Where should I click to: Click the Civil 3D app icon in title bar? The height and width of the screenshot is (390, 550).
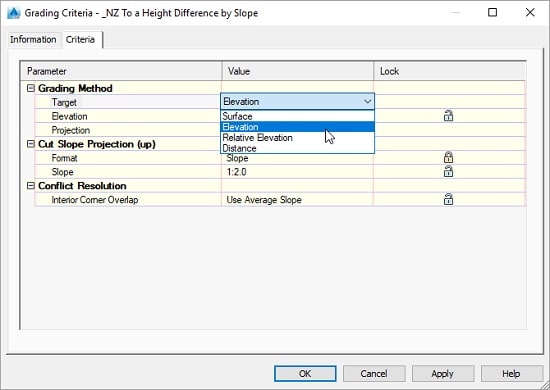[14, 13]
